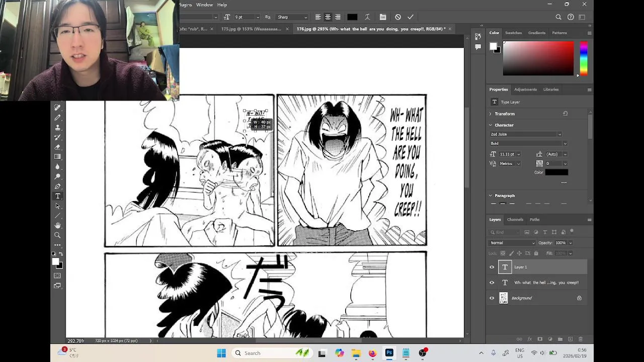Open the Help menu
Image resolution: width=644 pixels, height=362 pixels.
point(222,5)
